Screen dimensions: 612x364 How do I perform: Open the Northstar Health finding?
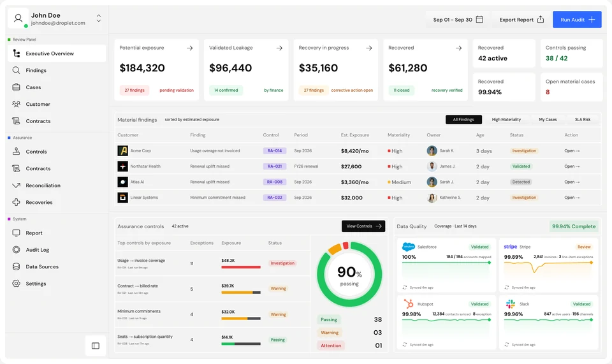click(x=572, y=166)
